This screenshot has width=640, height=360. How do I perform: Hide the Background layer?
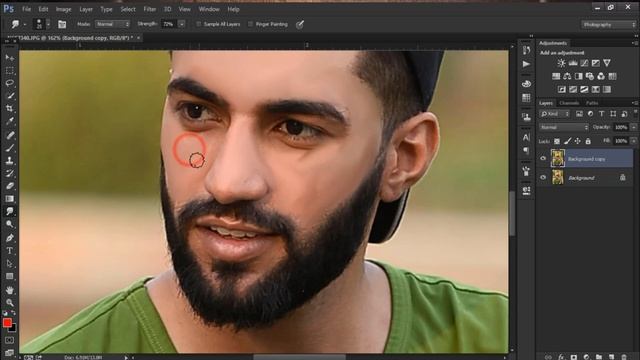(543, 178)
